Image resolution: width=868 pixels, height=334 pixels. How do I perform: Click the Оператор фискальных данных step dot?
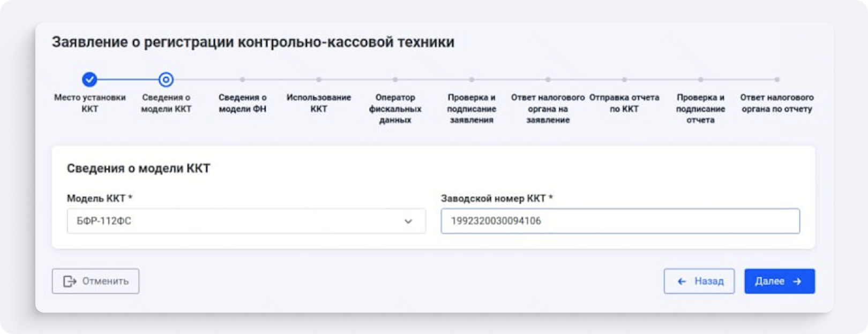click(x=395, y=80)
